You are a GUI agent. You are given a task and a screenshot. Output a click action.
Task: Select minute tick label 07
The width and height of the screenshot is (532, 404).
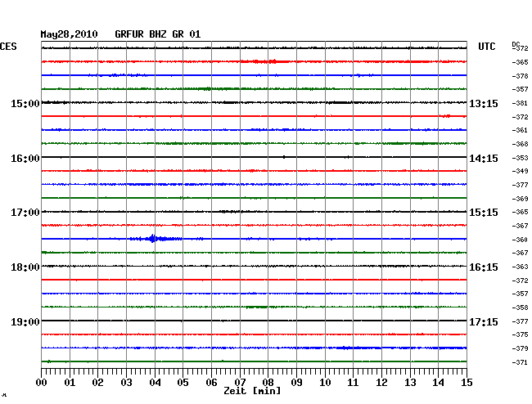240,383
